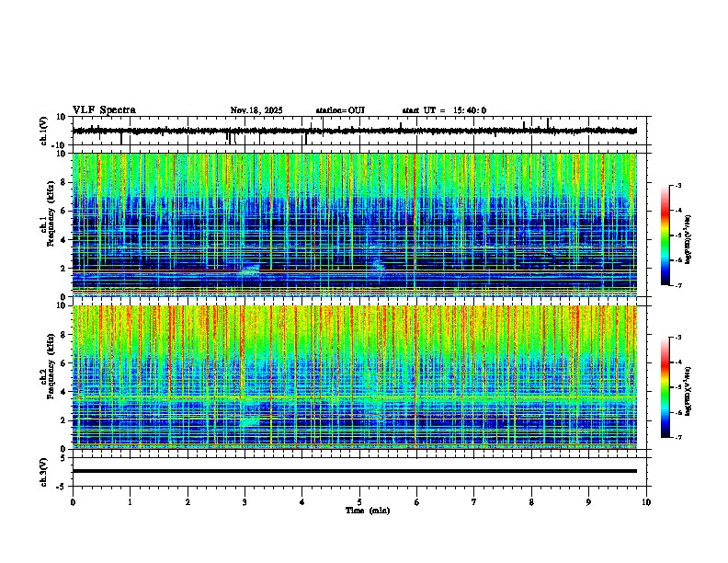Viewport: 728px width, 563px height.
Task: Click the "10" tick on the Time axis
Action: click(x=646, y=502)
